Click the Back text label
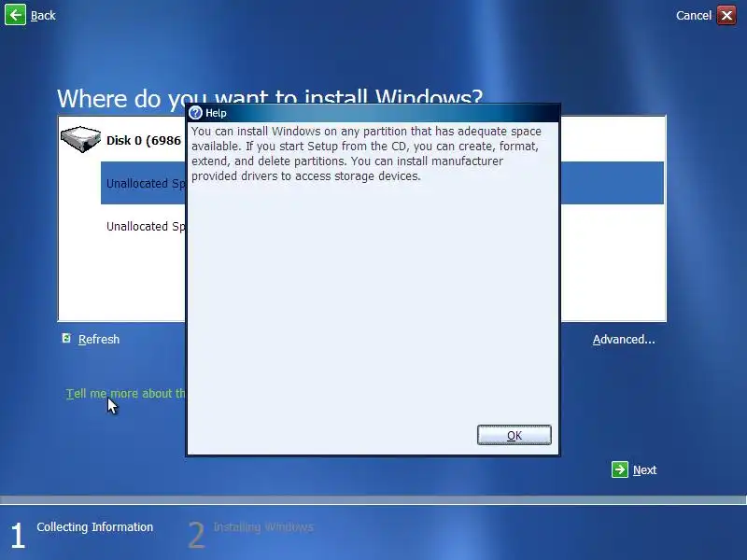This screenshot has width=747, height=560. pyautogui.click(x=43, y=16)
